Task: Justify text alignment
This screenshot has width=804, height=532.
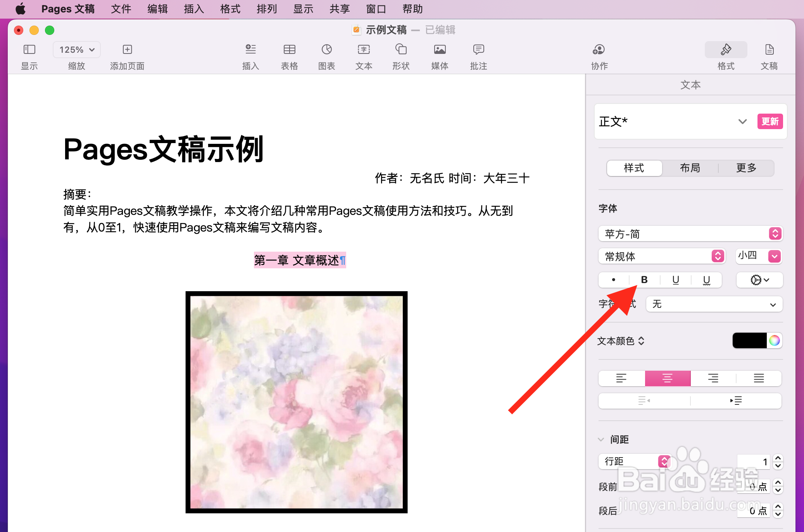Action: [759, 378]
